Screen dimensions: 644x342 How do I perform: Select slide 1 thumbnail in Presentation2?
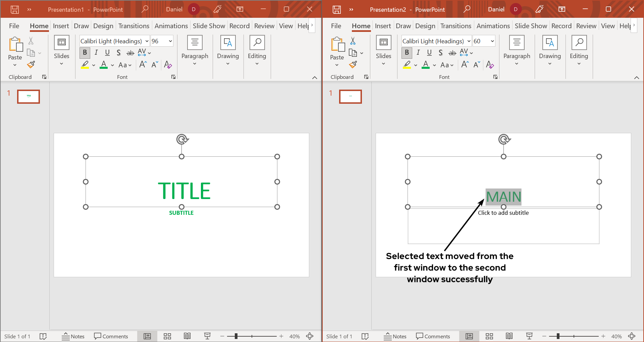click(351, 97)
